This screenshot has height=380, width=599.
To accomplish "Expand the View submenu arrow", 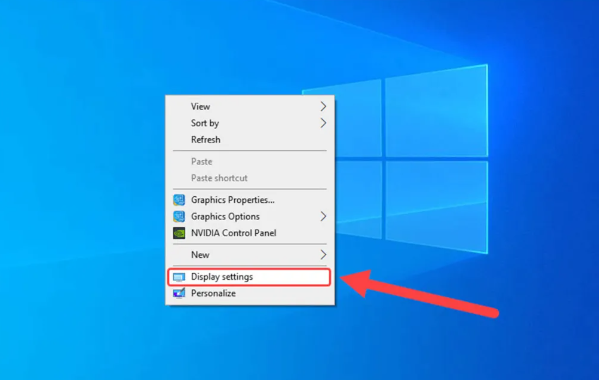I will coord(323,107).
